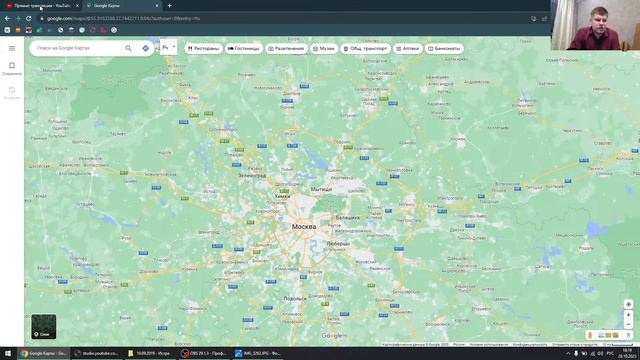
Task: Filter map by Развлечения
Action: pyautogui.click(x=287, y=49)
